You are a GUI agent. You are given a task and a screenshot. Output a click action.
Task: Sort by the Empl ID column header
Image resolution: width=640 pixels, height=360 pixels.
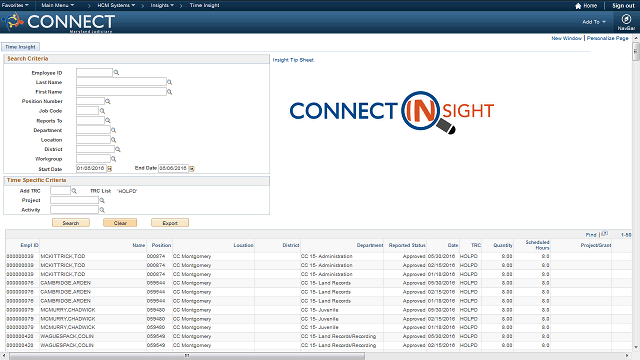29,245
